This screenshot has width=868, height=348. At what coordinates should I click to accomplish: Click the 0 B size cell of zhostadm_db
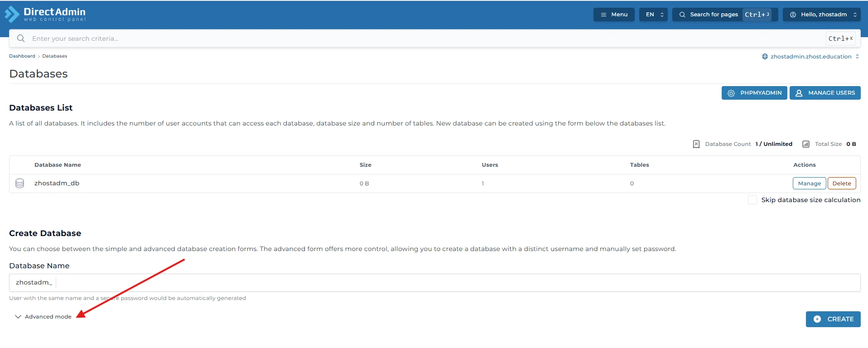click(364, 184)
